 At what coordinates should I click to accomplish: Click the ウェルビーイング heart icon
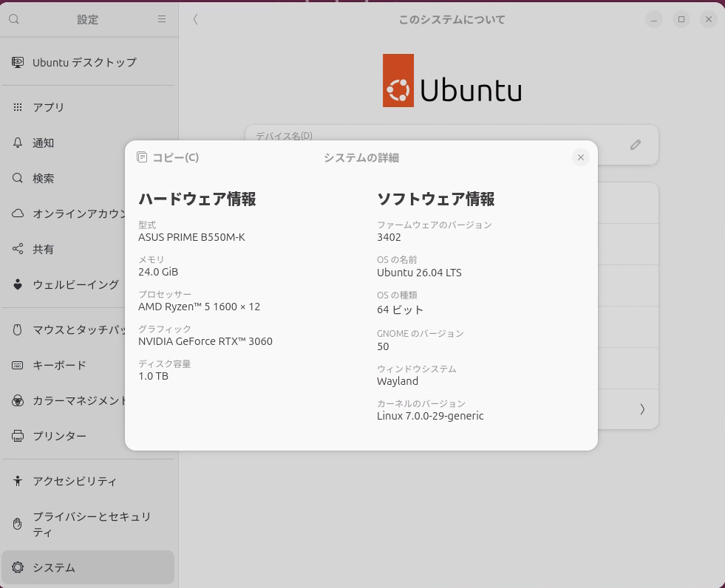(x=18, y=284)
